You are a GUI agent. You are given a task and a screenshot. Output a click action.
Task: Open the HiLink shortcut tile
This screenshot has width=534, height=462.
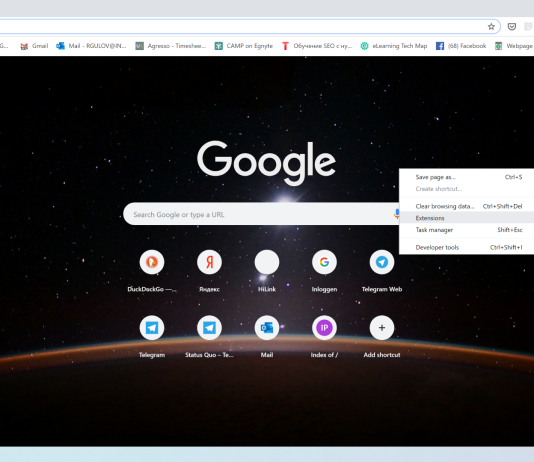pos(267,262)
